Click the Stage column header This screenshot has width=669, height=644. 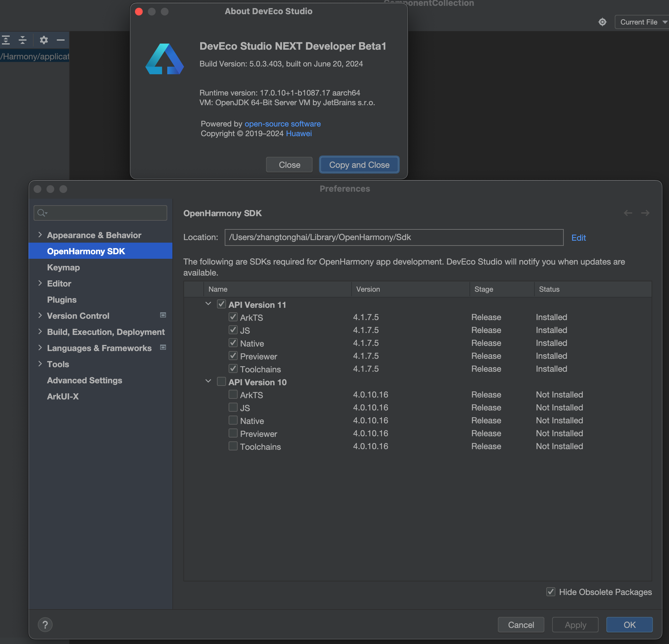tap(502, 289)
